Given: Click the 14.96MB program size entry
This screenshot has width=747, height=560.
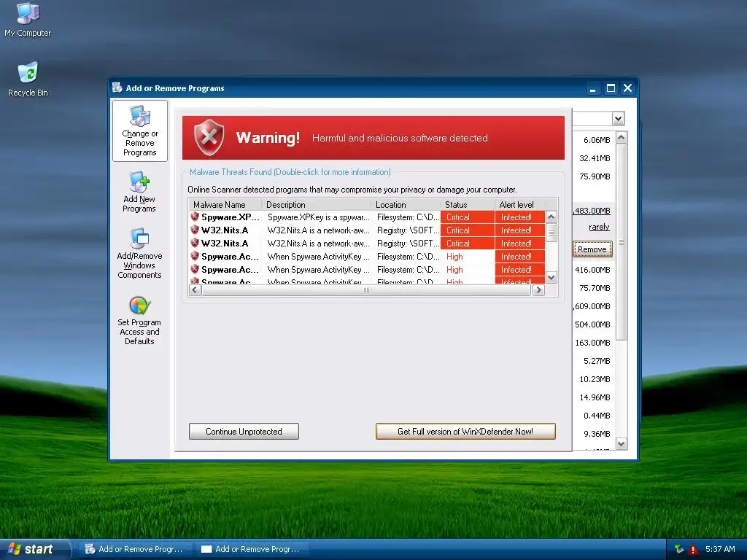Looking at the screenshot, I should point(595,397).
